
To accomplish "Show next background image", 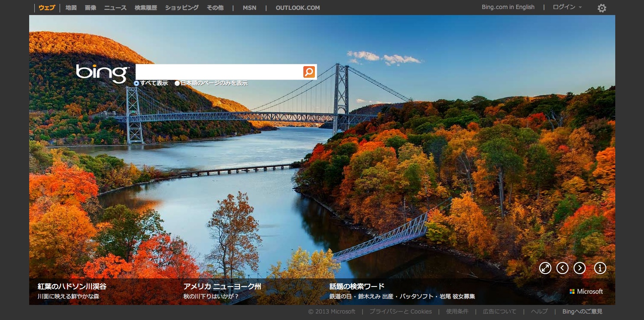I will (579, 268).
